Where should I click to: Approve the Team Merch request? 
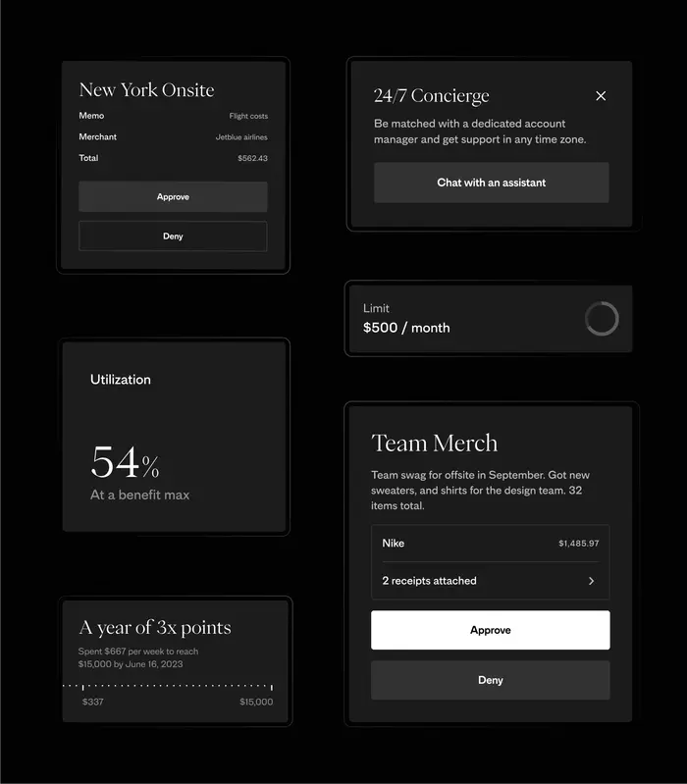[490, 630]
